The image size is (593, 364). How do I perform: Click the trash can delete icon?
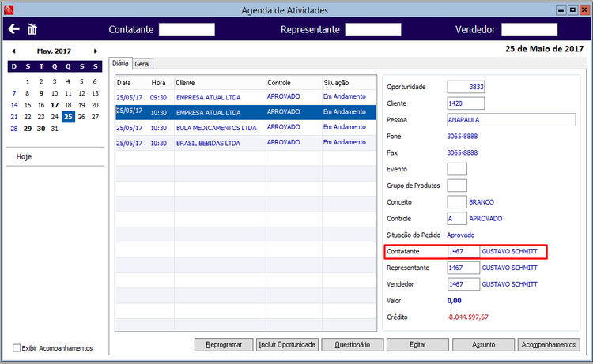coord(32,29)
